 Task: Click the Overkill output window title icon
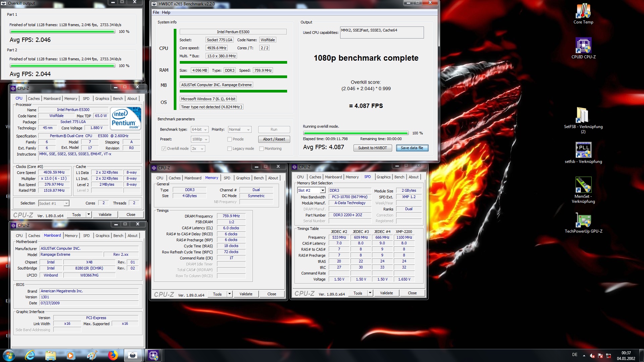tap(4, 3)
